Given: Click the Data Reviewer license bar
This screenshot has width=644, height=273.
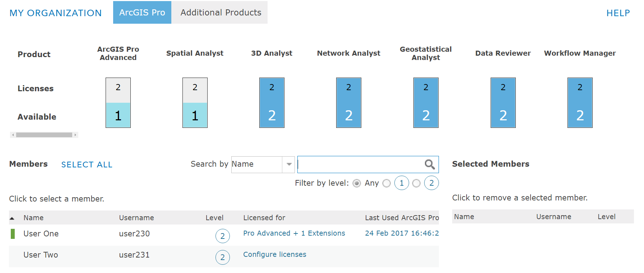Looking at the screenshot, I should click(503, 103).
